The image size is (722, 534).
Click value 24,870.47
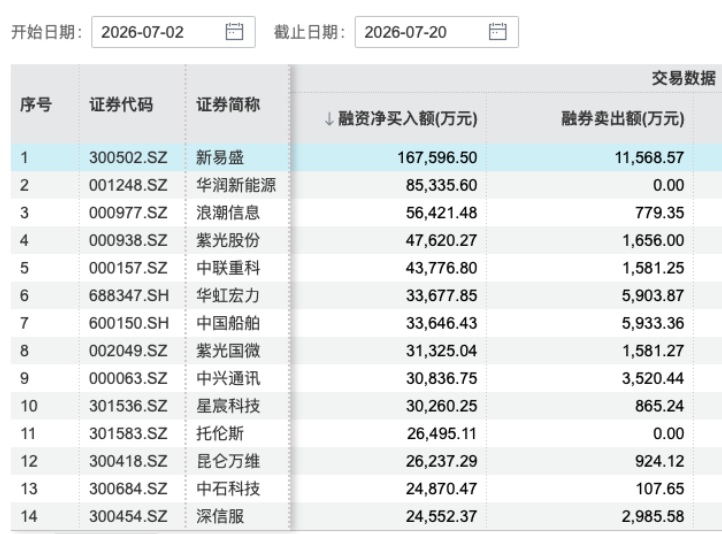tap(441, 489)
